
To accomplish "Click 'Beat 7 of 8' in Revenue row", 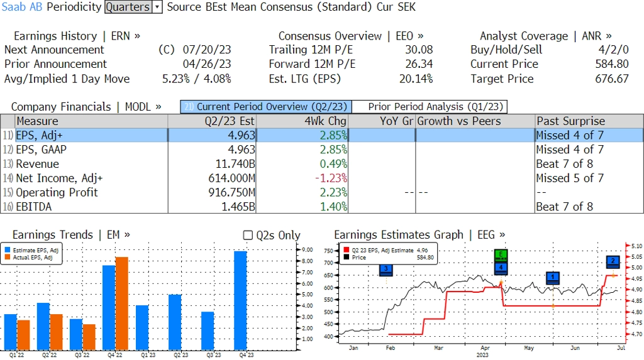I will 564,164.
